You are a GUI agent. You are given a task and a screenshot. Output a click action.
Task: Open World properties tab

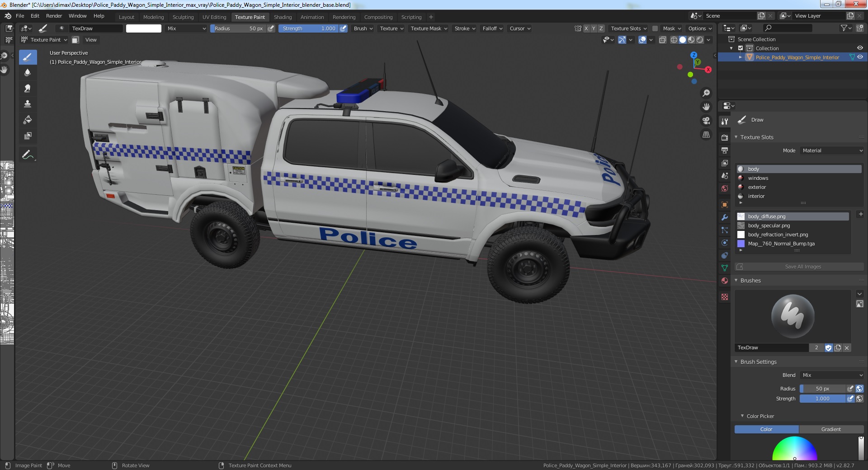coord(725,188)
